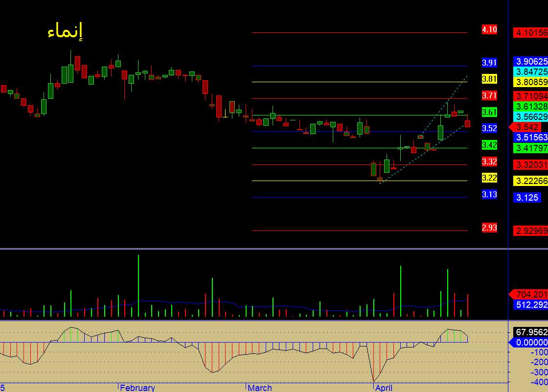548x392 pixels.
Task: Select the blue 3.91 level label
Action: 489,63
